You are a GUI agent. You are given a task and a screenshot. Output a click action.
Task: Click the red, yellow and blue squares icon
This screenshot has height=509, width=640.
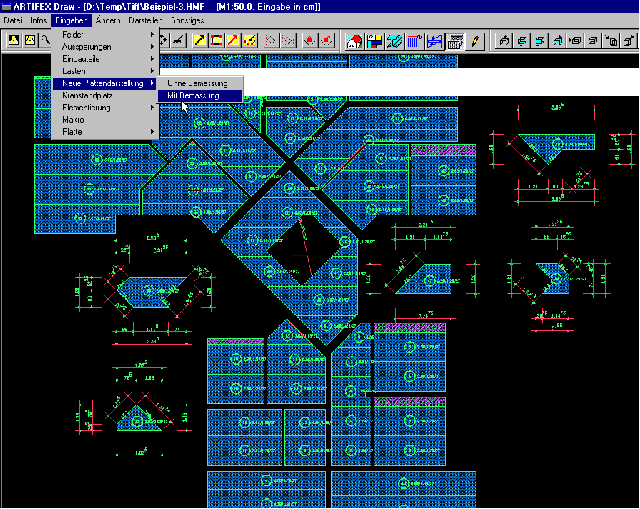373,40
